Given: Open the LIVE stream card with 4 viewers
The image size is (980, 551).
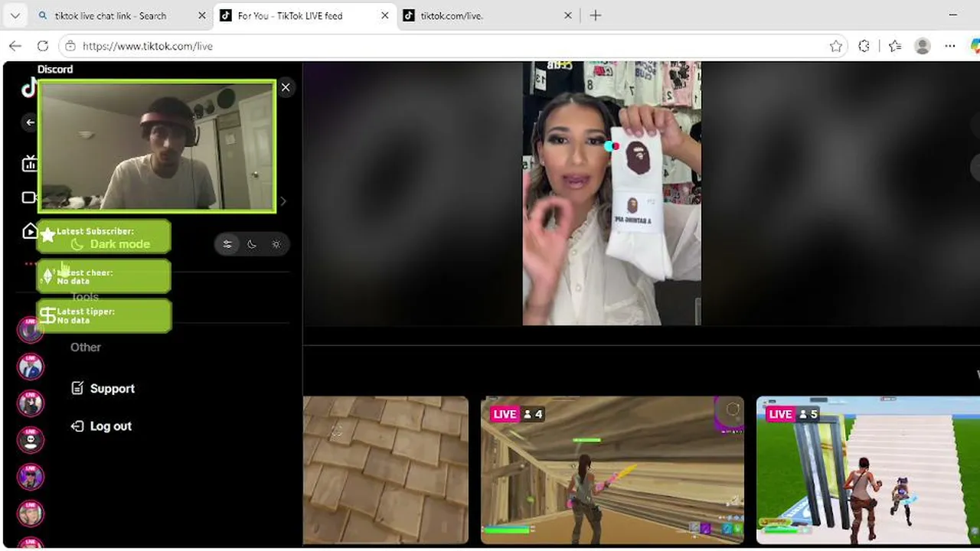Looking at the screenshot, I should pyautogui.click(x=612, y=470).
